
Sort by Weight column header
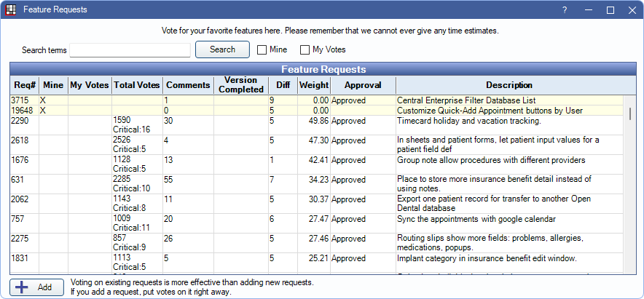pos(313,85)
